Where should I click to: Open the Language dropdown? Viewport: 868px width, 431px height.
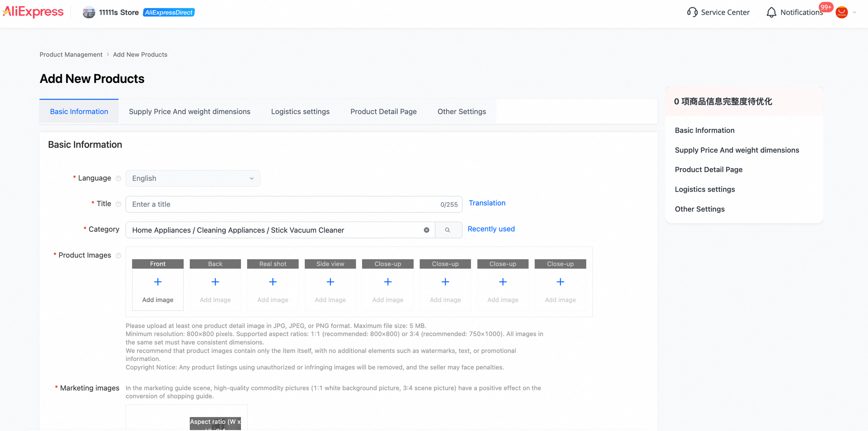pos(193,179)
